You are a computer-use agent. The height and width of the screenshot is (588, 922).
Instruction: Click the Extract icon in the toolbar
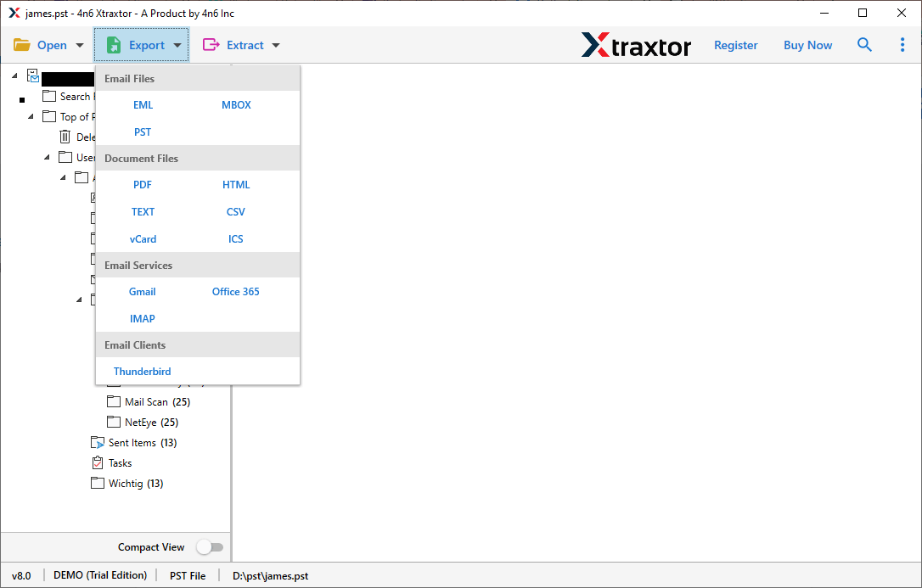click(x=212, y=44)
